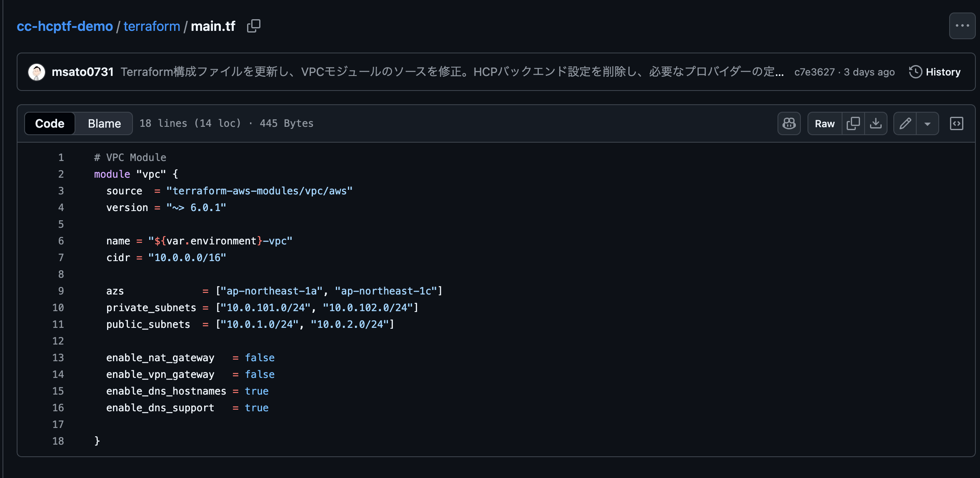Click "terraform-aws-modules/vpc/aws" source string

click(259, 191)
